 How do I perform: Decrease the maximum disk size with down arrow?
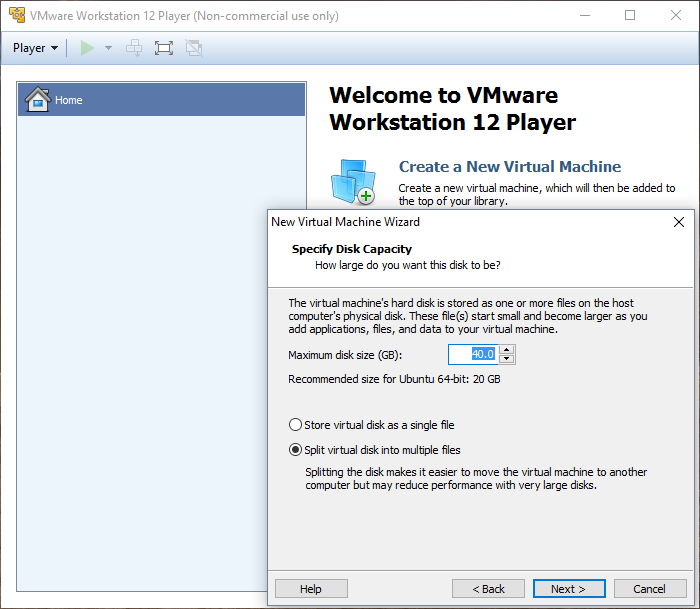pyautogui.click(x=507, y=359)
